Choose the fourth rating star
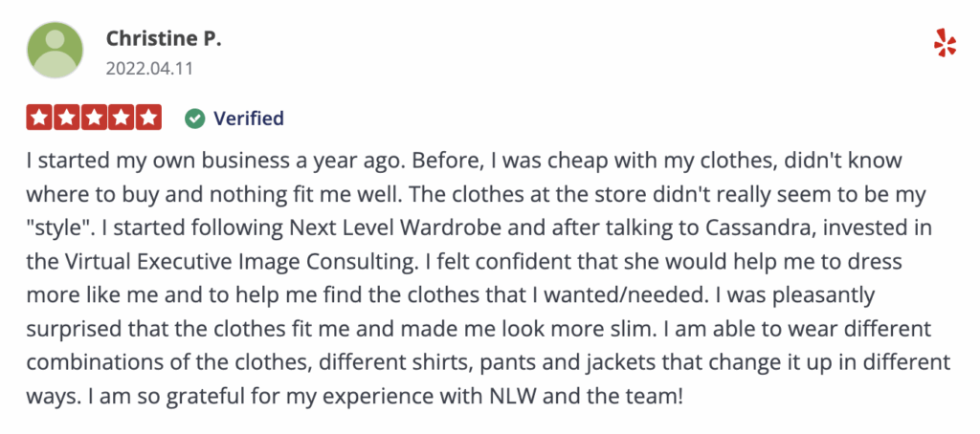This screenshot has height=434, width=980. (x=122, y=118)
